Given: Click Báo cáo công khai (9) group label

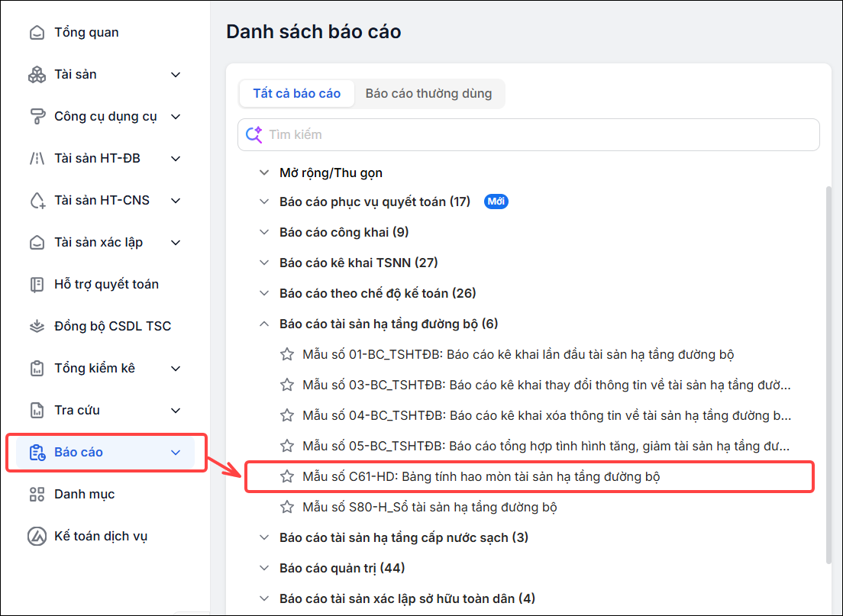Looking at the screenshot, I should point(344,232).
